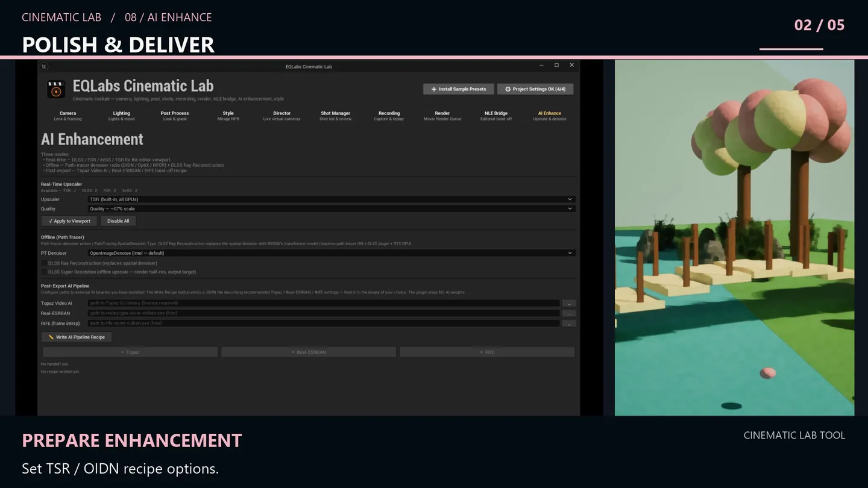Screen dimensions: 868x488
Task: Maximize the EQLabs Cinematic Lab window
Action: tap(556, 65)
